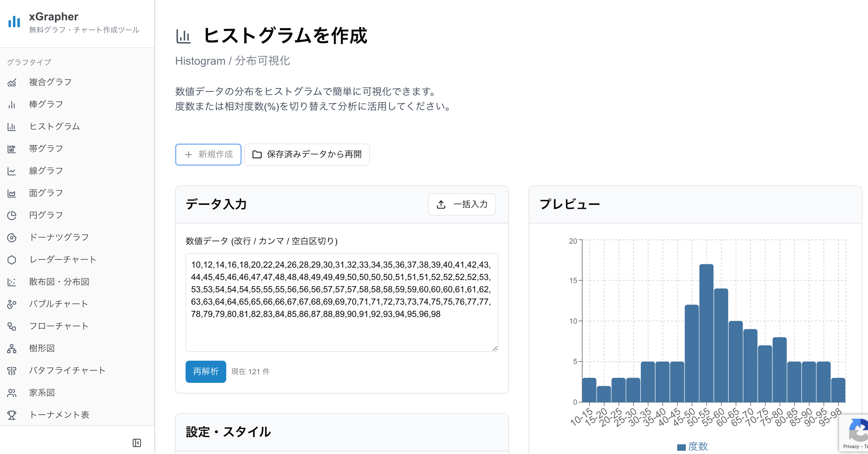Switch to 棒グラフ in the sidebar
The image size is (868, 454).
(x=12, y=104)
